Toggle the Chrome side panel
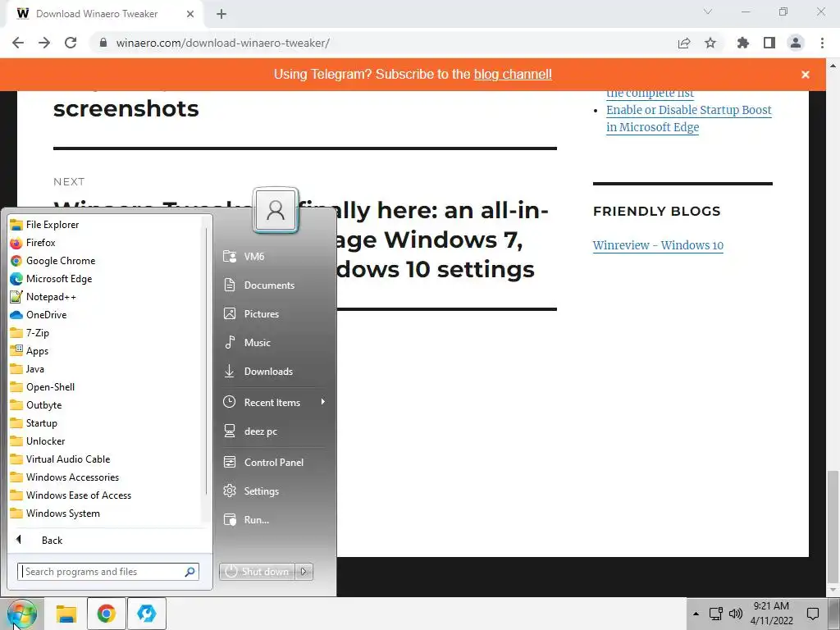 point(769,43)
